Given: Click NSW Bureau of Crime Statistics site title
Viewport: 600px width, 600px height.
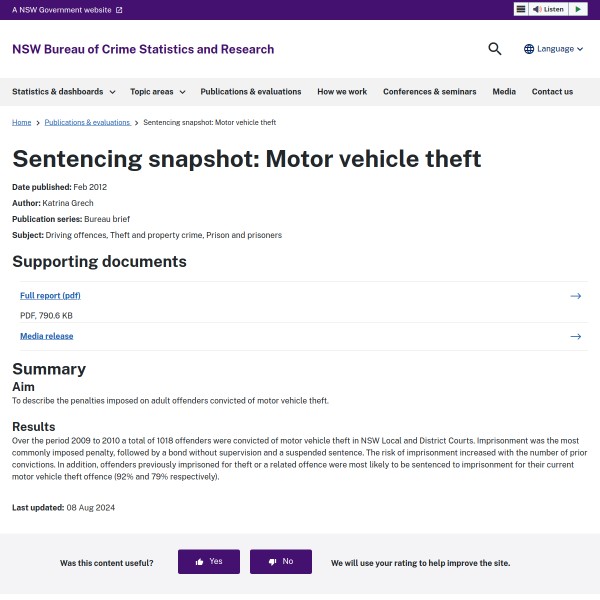Looking at the screenshot, I should tap(143, 49).
